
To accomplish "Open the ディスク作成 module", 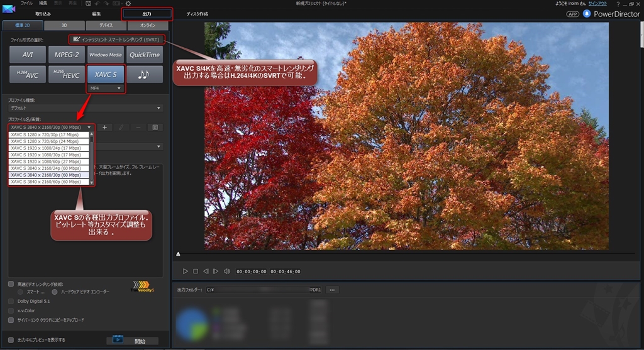I will 197,14.
